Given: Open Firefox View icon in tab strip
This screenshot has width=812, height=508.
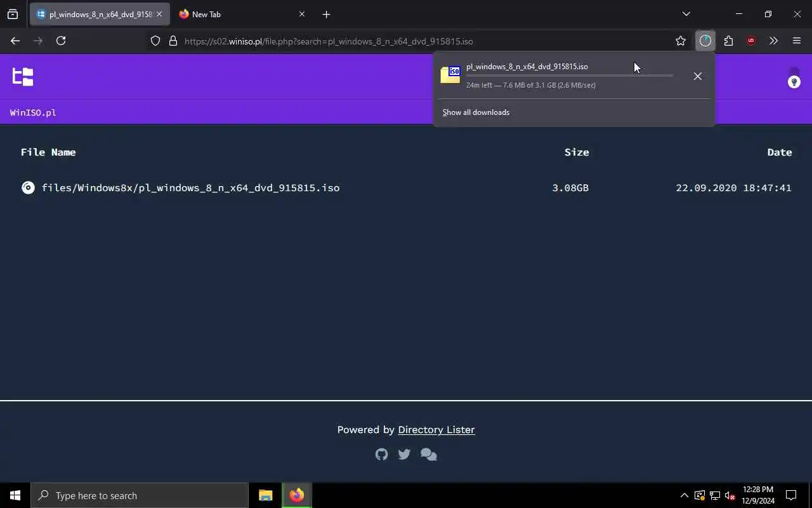Looking at the screenshot, I should point(13,14).
